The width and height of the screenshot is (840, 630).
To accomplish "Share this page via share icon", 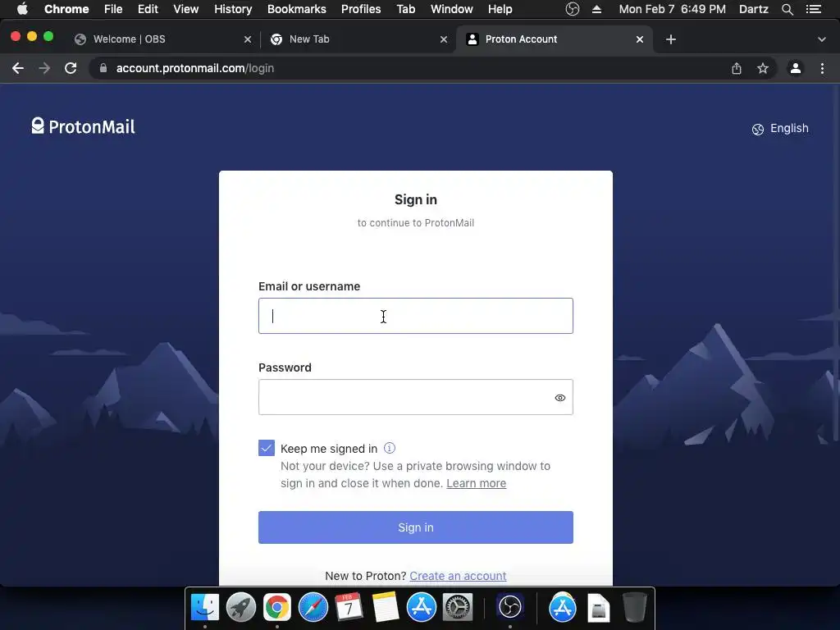I will point(737,68).
